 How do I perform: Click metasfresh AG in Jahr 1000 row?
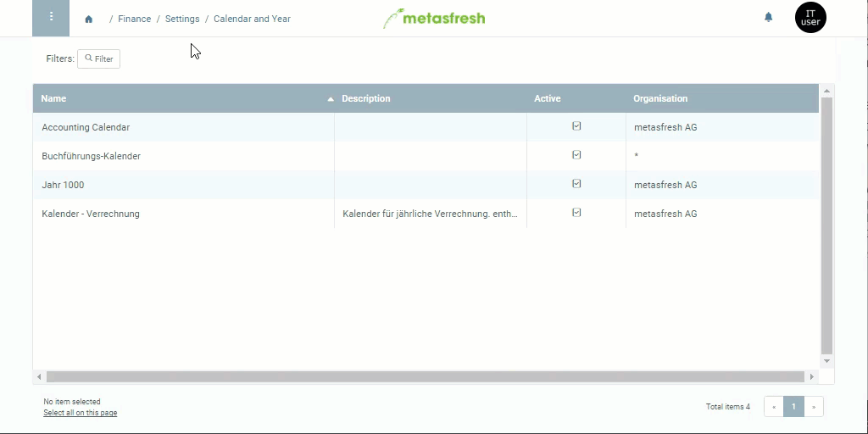pos(665,185)
